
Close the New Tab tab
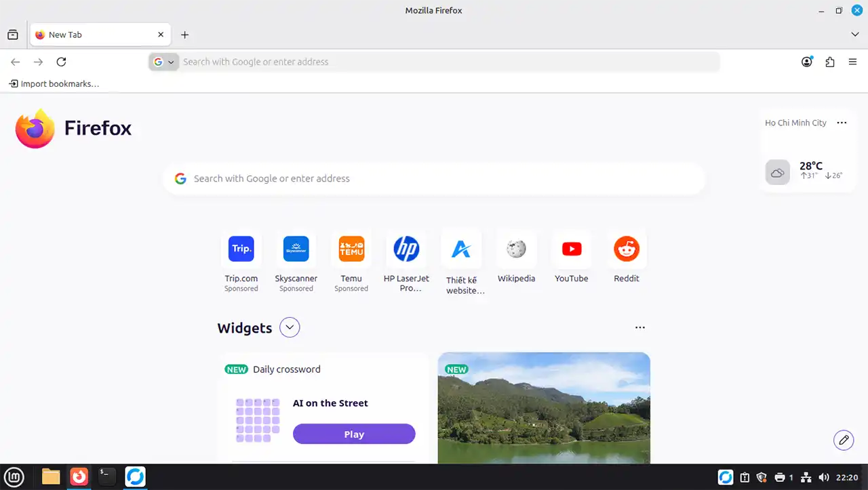tap(161, 35)
